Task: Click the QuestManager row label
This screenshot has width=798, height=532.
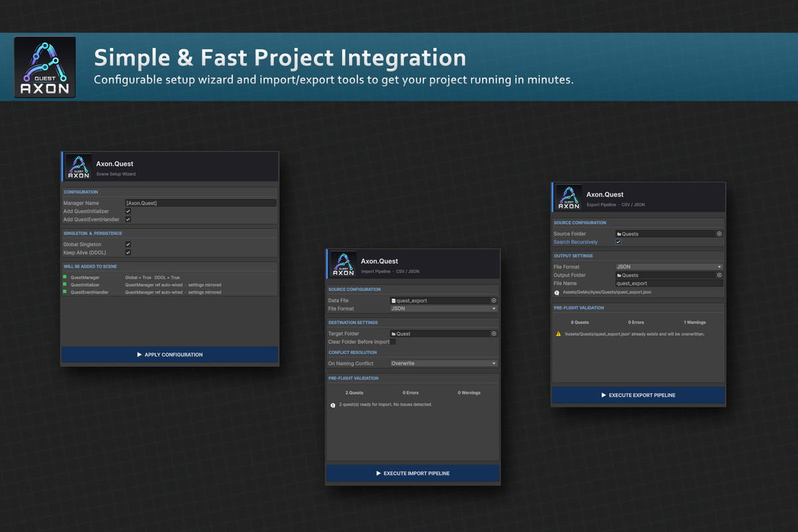Action: (85, 277)
